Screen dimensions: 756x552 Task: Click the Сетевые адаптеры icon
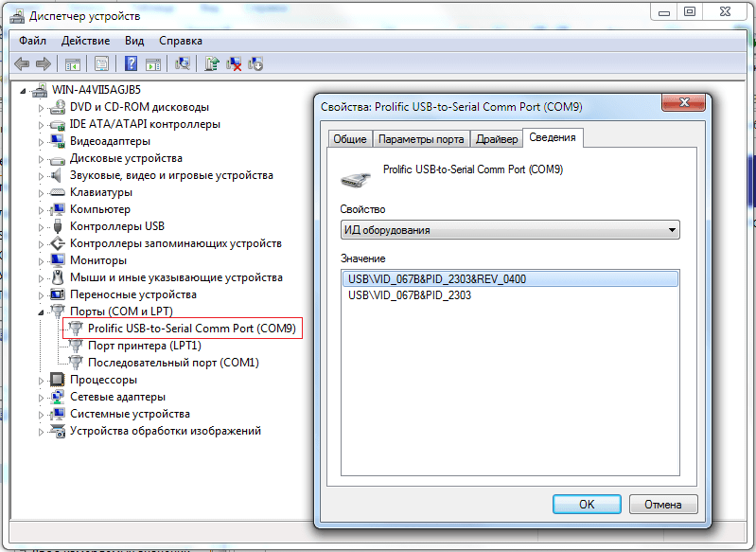[58, 397]
